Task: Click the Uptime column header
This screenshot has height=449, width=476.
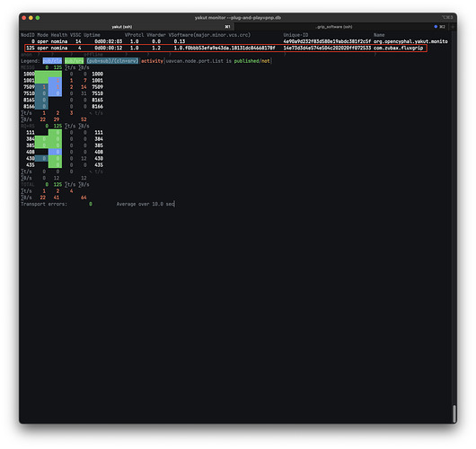Action: coord(92,35)
